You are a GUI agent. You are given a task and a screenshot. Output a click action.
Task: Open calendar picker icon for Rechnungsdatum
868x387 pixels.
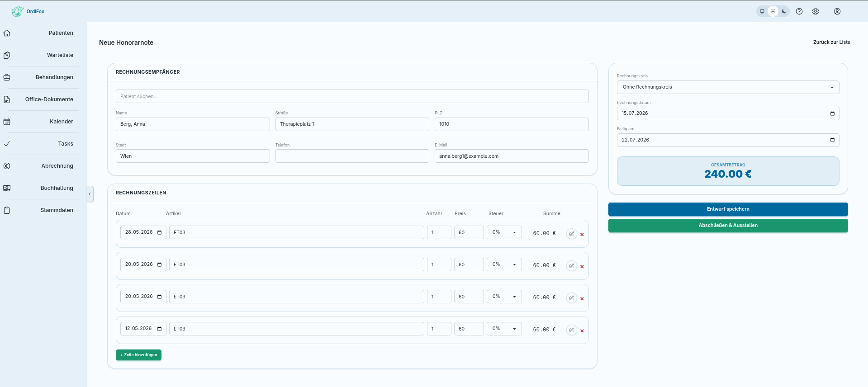click(x=832, y=113)
